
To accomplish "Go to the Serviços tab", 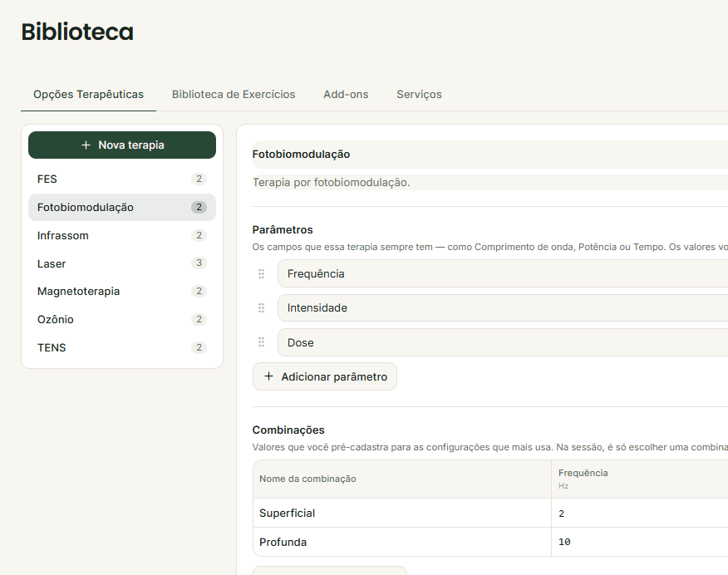I will (419, 94).
